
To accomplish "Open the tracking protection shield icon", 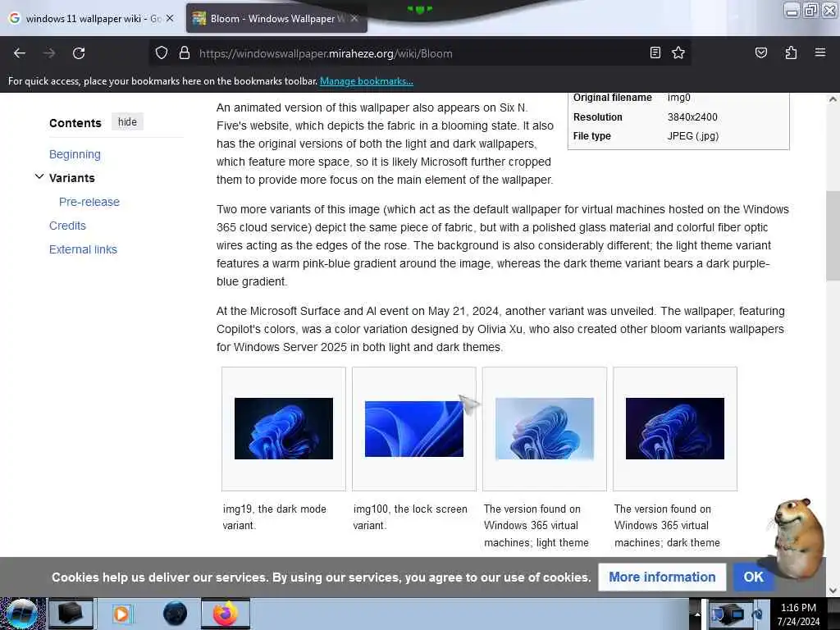I will point(162,53).
